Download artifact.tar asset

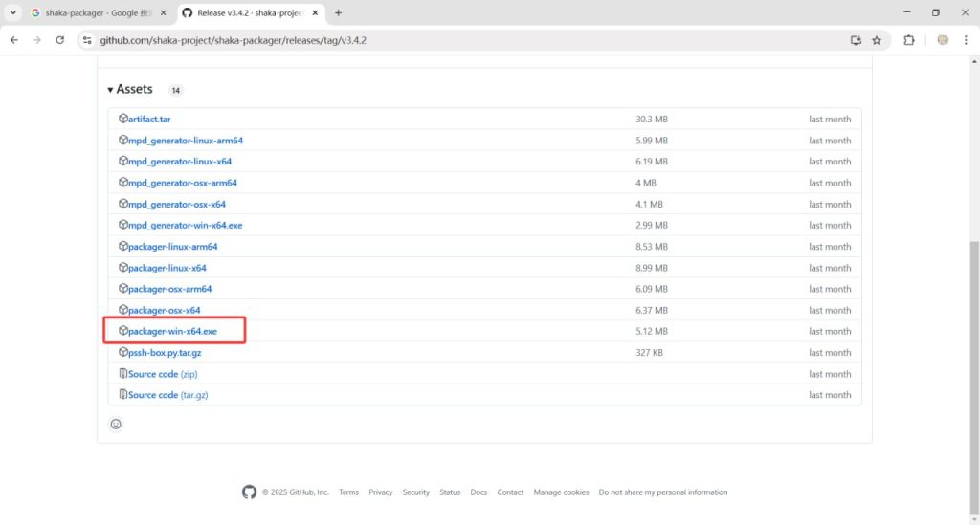149,120
